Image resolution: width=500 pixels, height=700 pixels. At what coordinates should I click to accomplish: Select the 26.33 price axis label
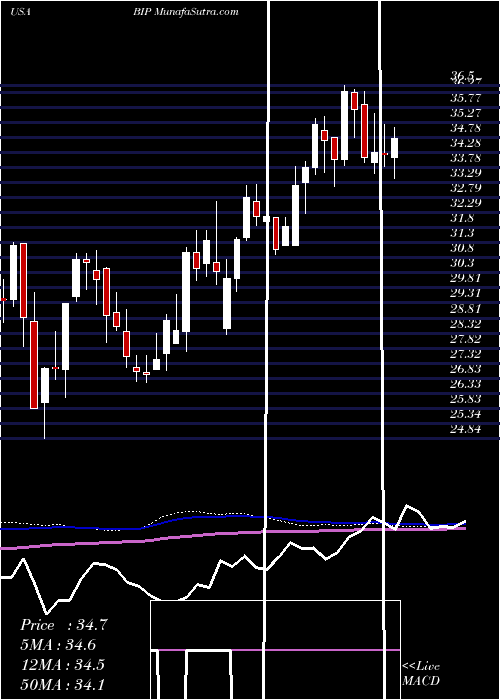(466, 384)
